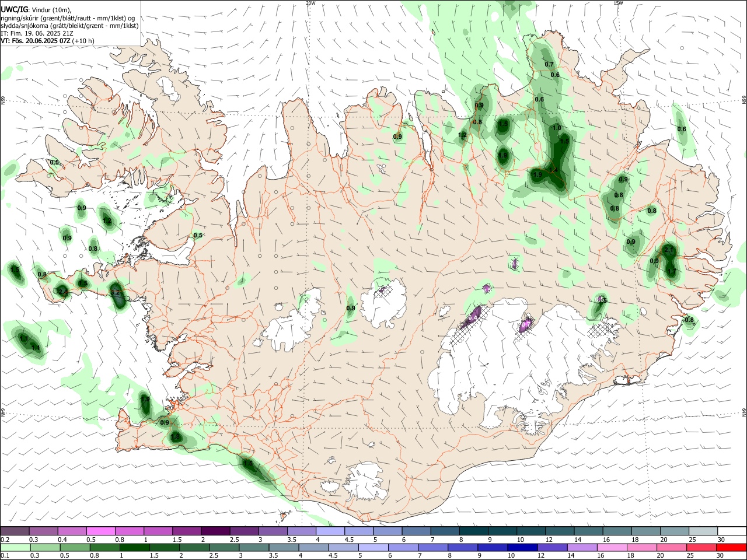Viewport: 747px width, 560px height.
Task: Click the light green 0.3 swatch in lower legend
Action: click(x=46, y=547)
